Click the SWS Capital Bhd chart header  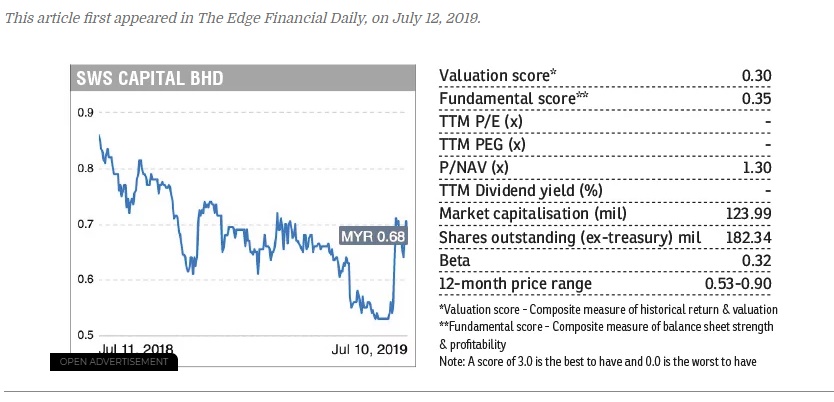(x=150, y=79)
